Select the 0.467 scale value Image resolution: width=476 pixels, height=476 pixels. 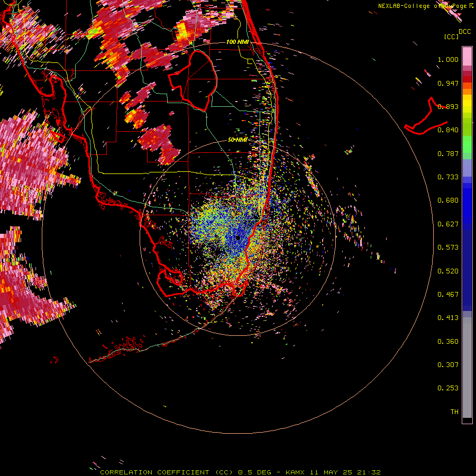coord(448,295)
